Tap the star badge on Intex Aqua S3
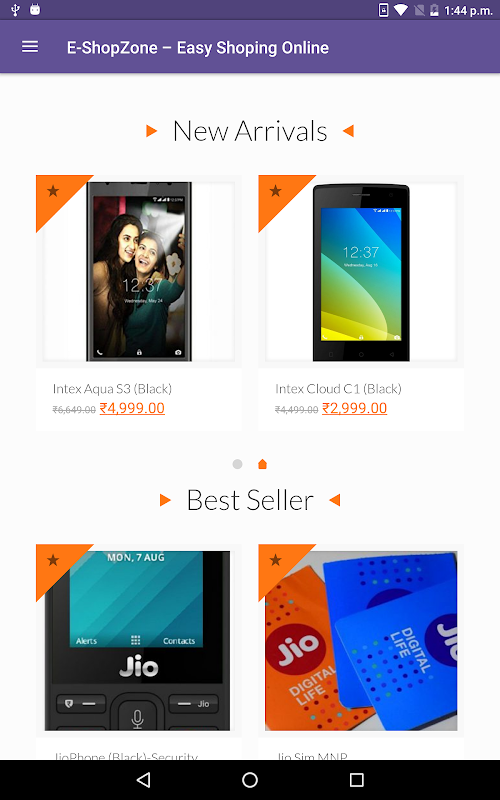This screenshot has height=800, width=500. (53, 191)
